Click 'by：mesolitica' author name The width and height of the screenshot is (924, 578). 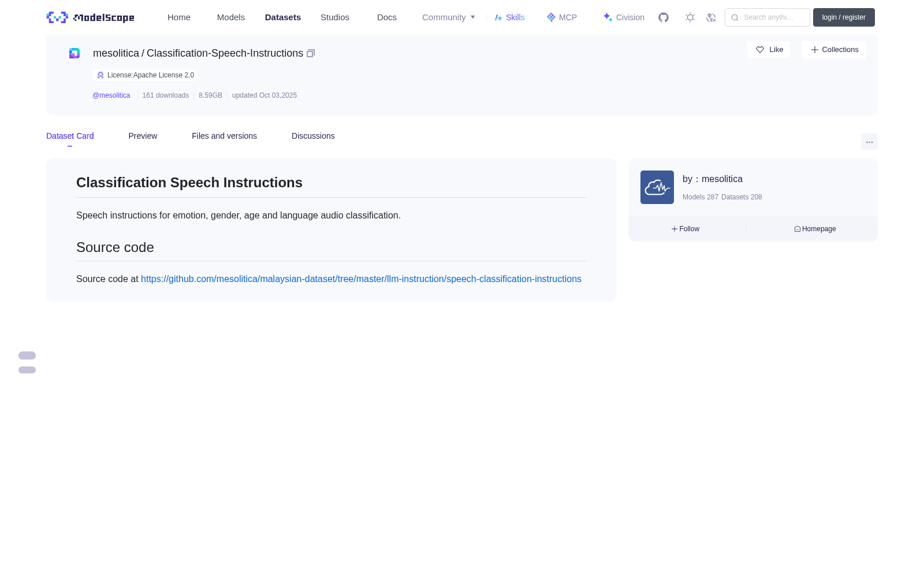coord(713,179)
